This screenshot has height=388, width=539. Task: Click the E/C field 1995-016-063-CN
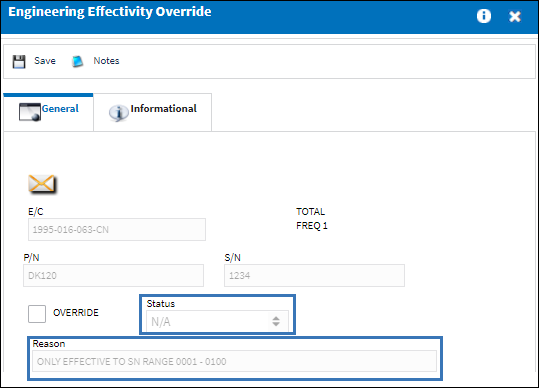click(117, 229)
